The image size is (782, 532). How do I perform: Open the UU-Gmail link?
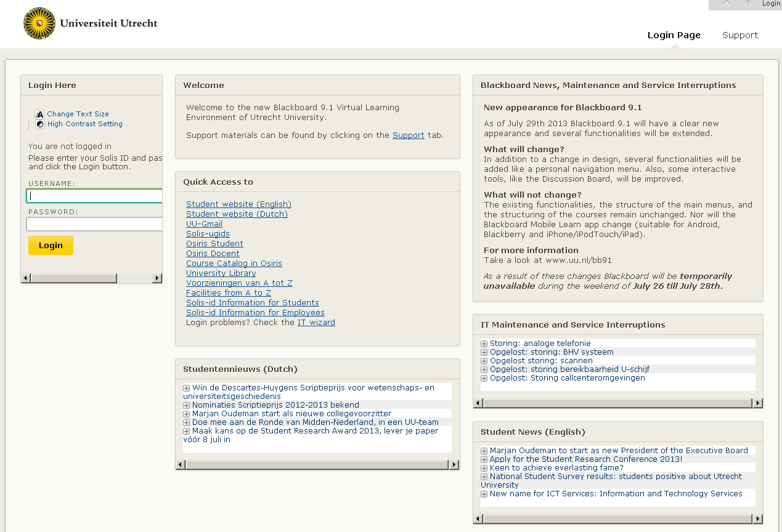[204, 224]
